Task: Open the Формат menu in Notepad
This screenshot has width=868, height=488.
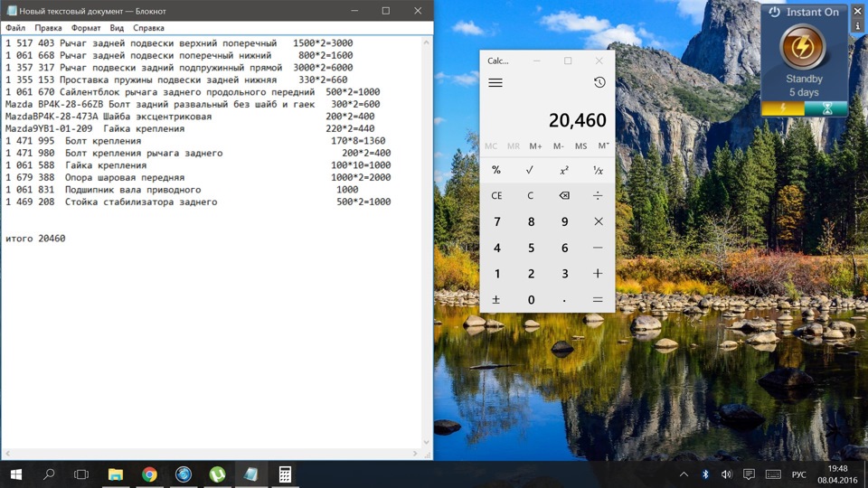Action: [86, 28]
